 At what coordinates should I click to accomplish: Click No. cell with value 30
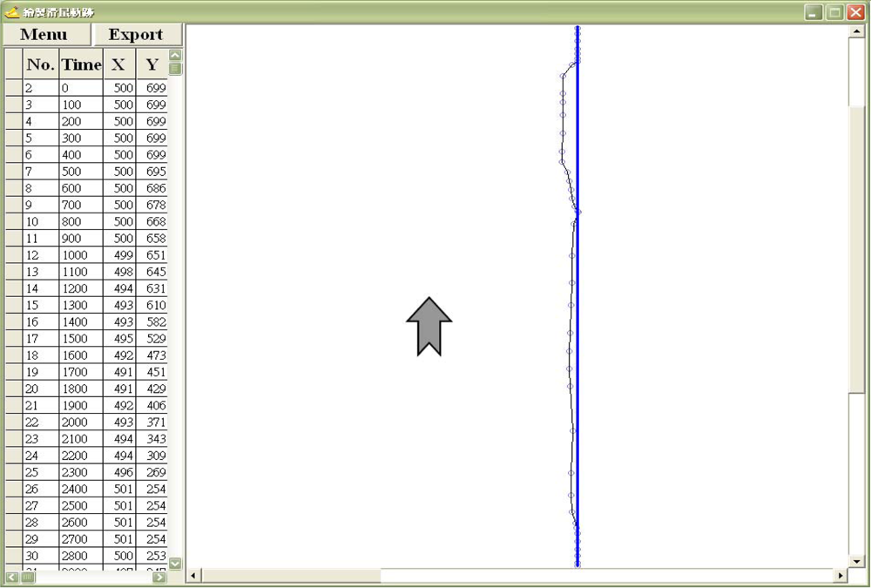point(41,556)
